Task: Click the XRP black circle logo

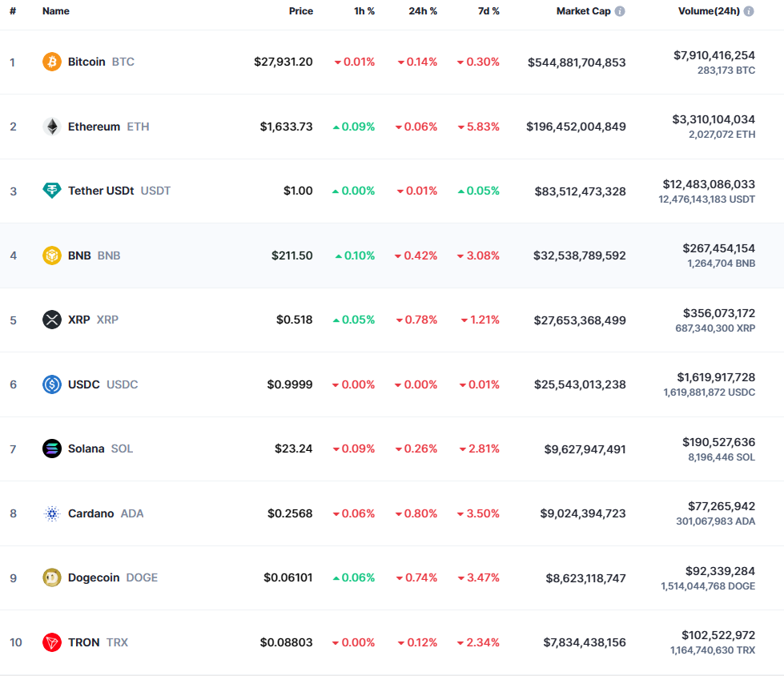Action: pos(52,320)
